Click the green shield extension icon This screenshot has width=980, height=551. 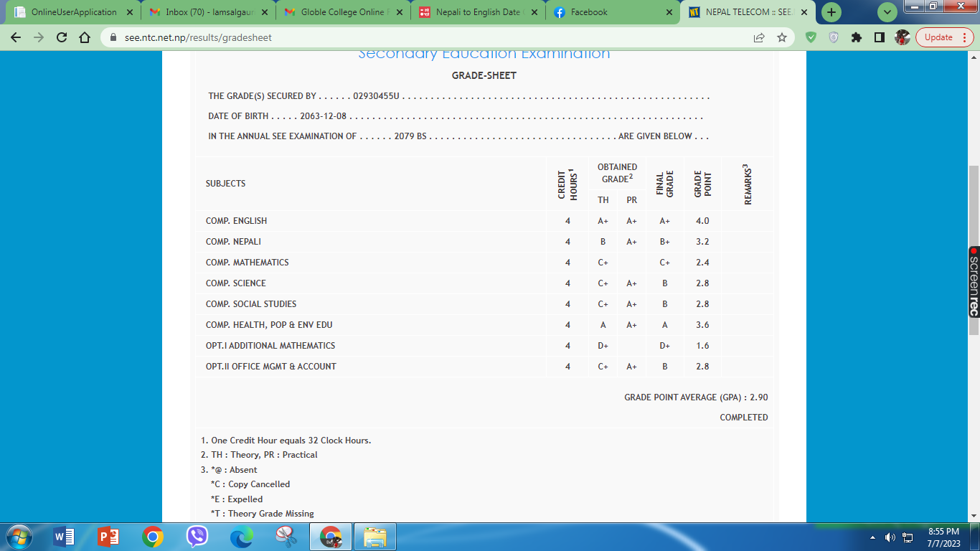(x=811, y=38)
